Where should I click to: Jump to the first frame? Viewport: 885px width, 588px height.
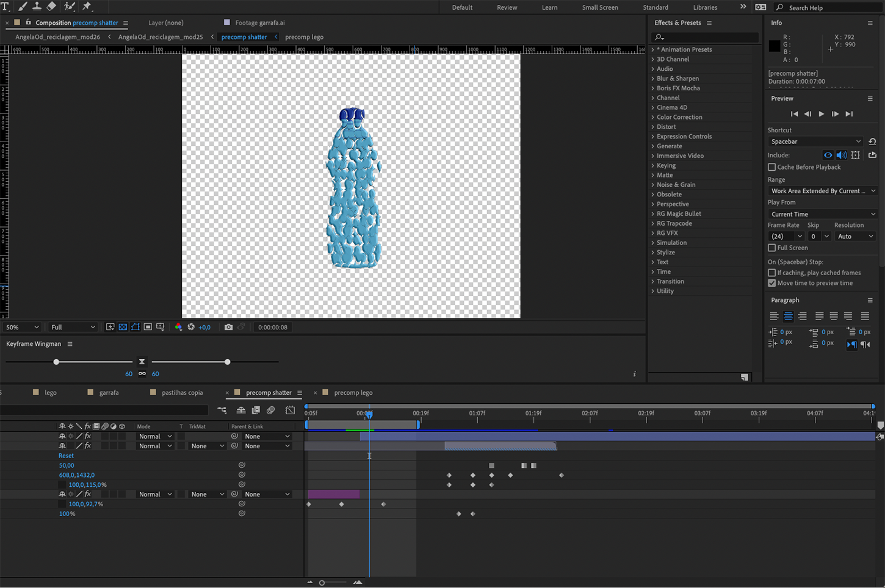794,114
